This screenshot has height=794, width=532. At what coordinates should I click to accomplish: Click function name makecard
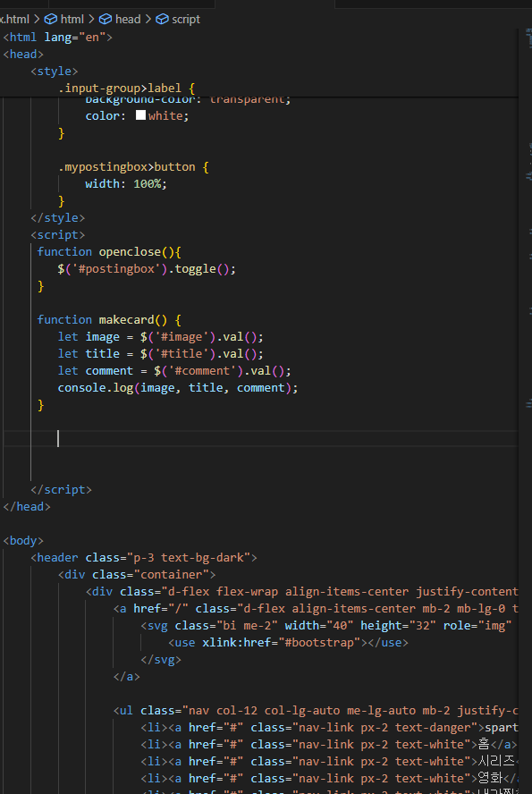coord(127,319)
